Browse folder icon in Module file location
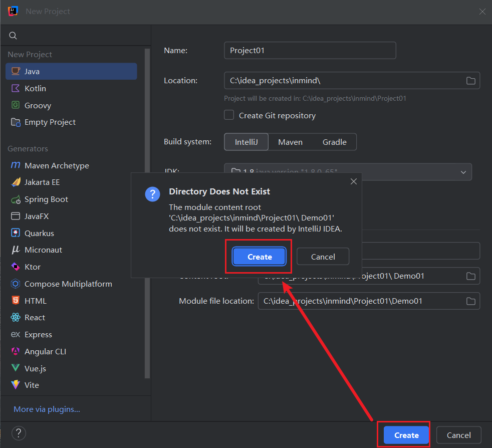 click(470, 301)
